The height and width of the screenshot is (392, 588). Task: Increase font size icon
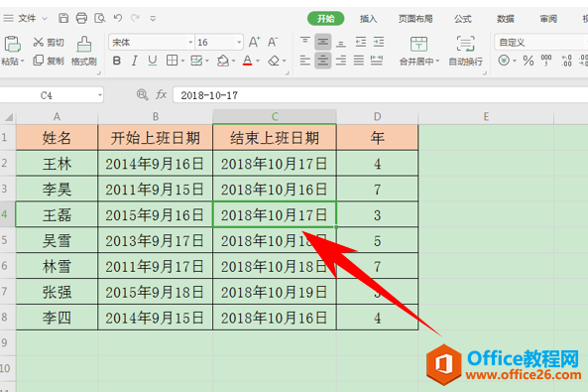tap(254, 42)
